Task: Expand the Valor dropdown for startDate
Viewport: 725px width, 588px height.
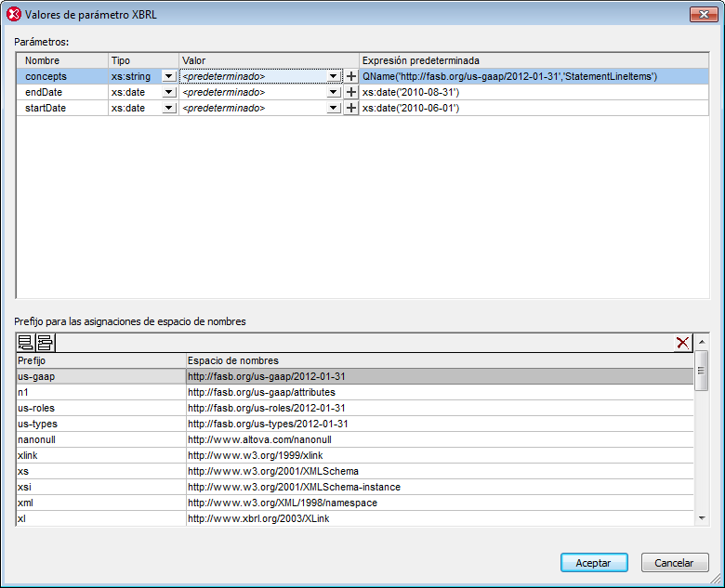Action: (x=333, y=108)
